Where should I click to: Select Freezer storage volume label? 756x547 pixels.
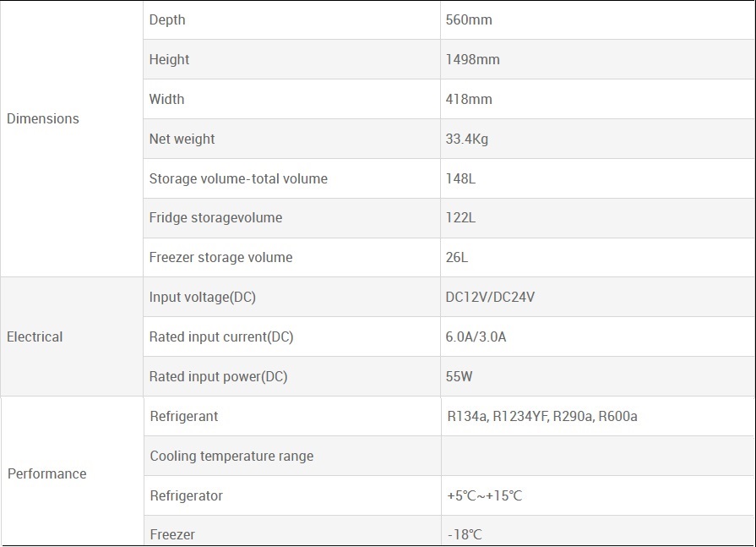tap(221, 258)
